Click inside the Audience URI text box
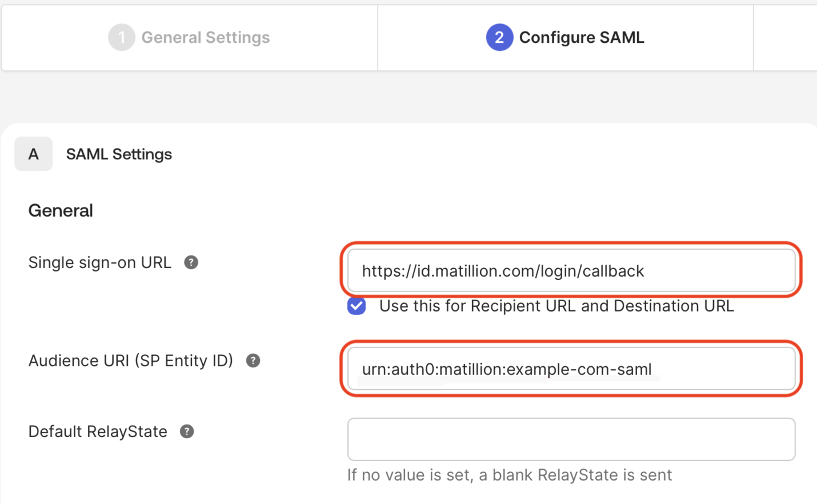 (x=571, y=369)
